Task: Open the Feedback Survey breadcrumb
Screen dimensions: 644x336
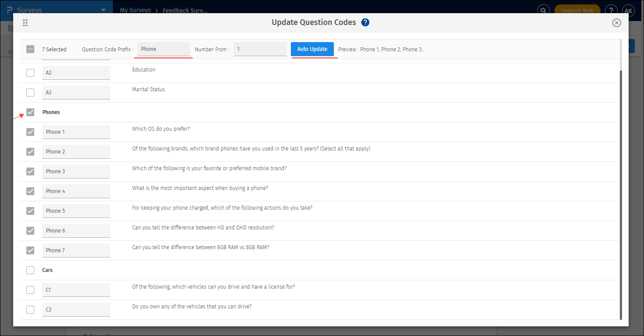Action: pos(185,10)
